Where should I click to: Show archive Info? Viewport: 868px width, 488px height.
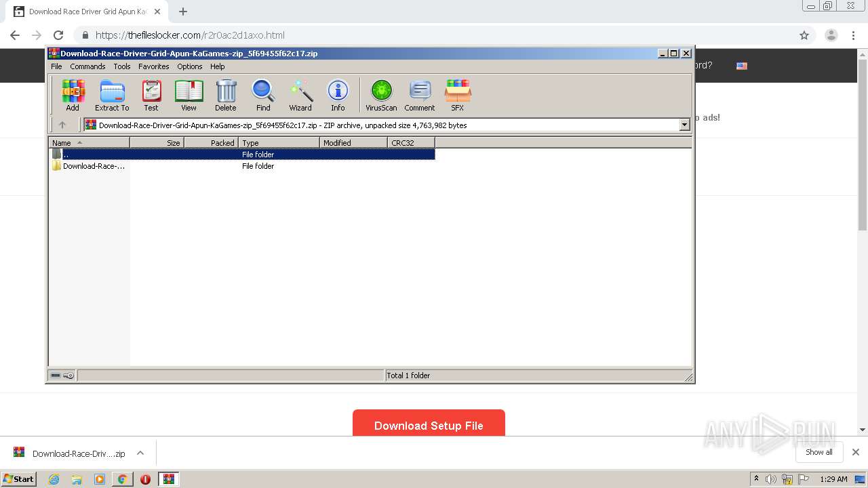(x=338, y=95)
